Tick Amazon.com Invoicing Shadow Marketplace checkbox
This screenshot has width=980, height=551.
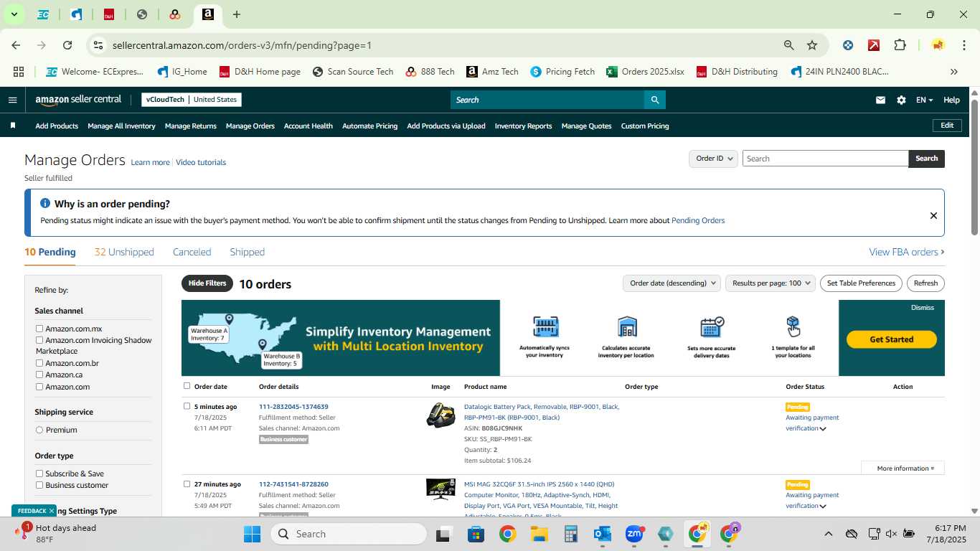(x=39, y=340)
